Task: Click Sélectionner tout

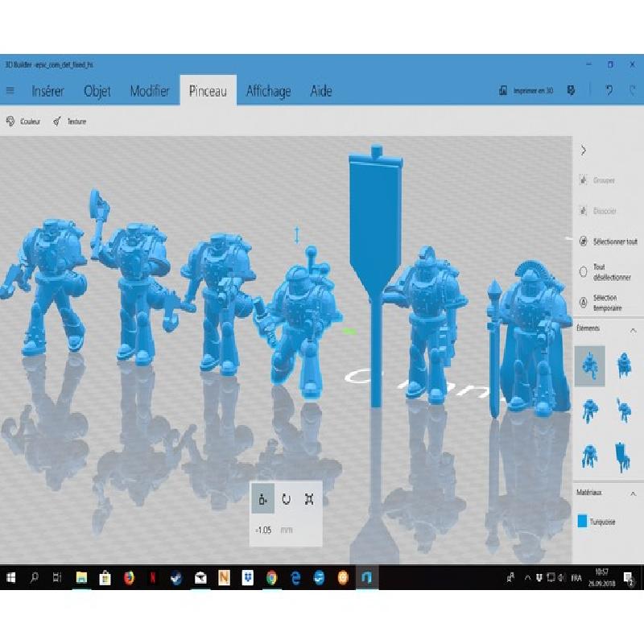Action: pos(609,242)
